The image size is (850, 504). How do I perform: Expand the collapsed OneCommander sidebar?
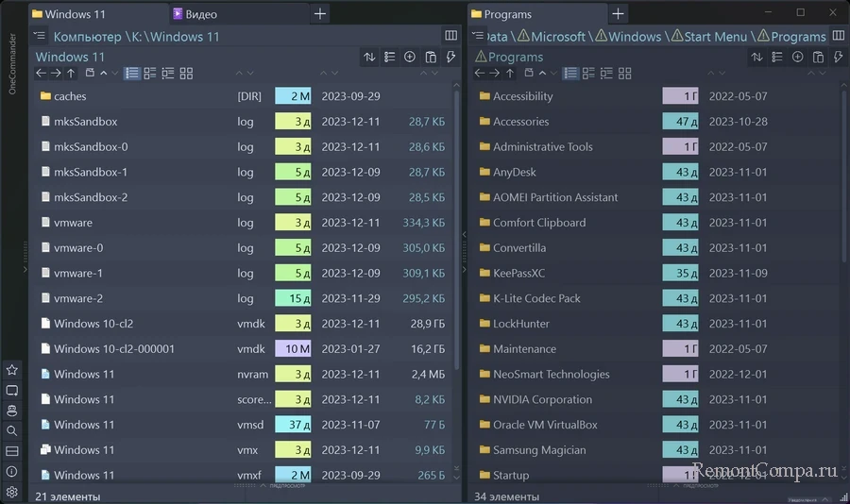click(x=25, y=269)
